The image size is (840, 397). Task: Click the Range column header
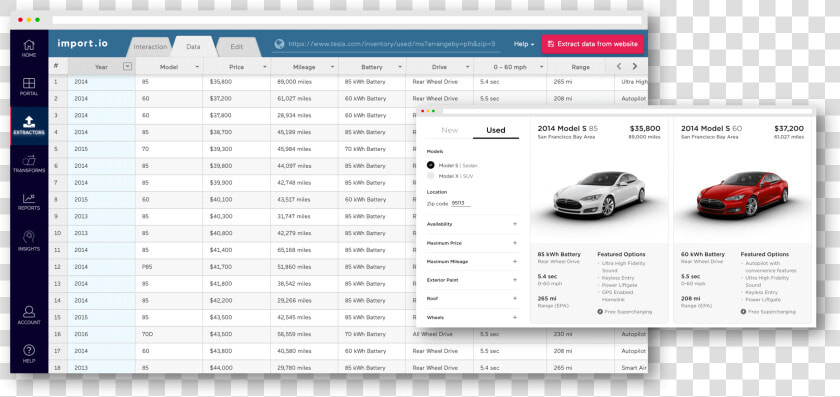(580, 67)
